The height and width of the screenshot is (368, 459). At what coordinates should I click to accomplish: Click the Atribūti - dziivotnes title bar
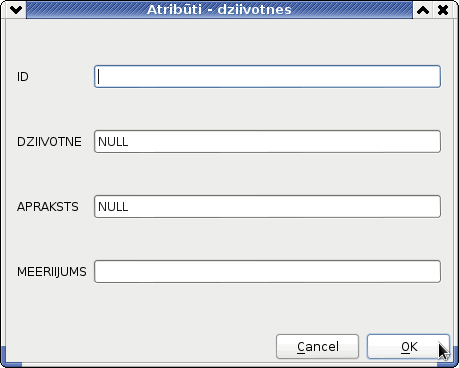(219, 10)
